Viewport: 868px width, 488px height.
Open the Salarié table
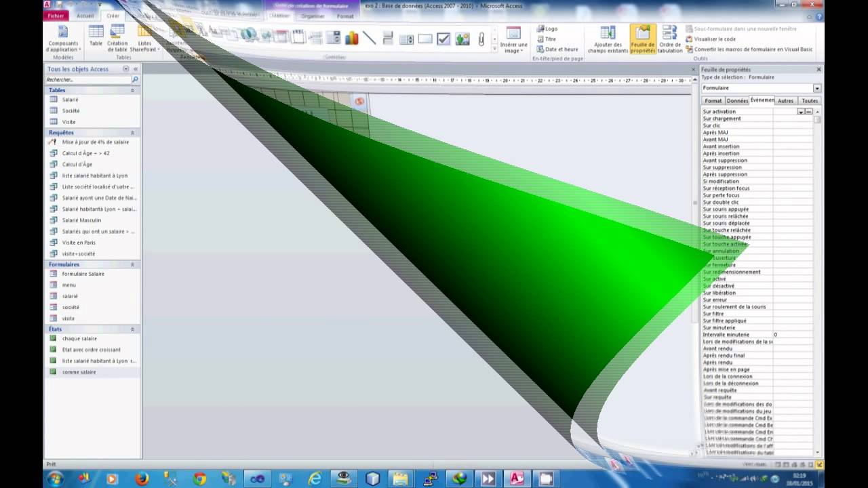pyautogui.click(x=70, y=100)
